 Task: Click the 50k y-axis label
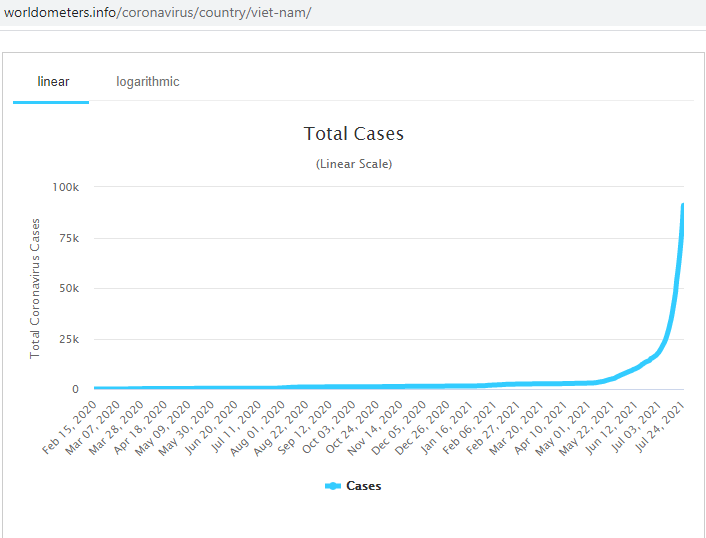point(68,288)
